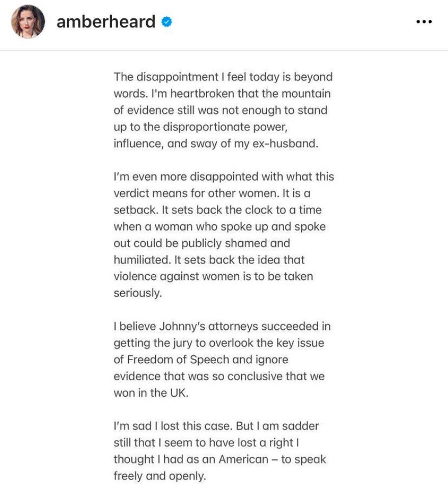The width and height of the screenshot is (448, 492).
Task: Open amberheard's profile picture
Action: coord(28,22)
